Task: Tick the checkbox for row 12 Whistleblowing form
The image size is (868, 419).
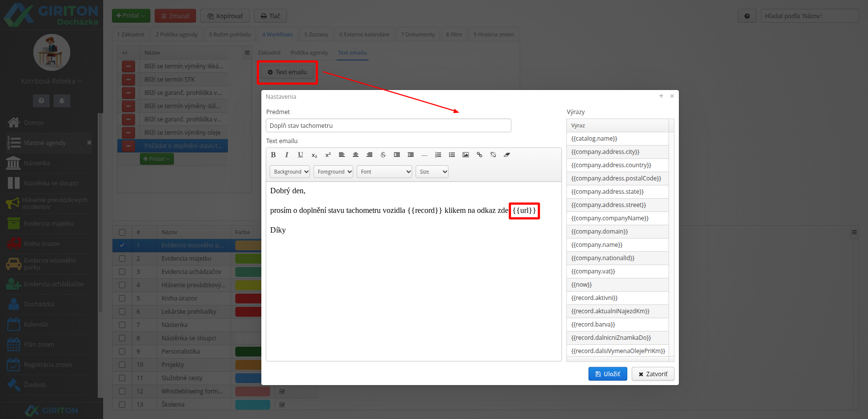Action: tap(122, 391)
